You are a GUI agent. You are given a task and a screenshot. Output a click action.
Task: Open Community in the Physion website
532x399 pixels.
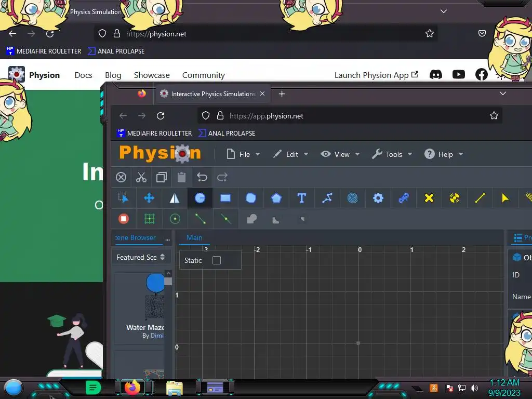pos(204,75)
